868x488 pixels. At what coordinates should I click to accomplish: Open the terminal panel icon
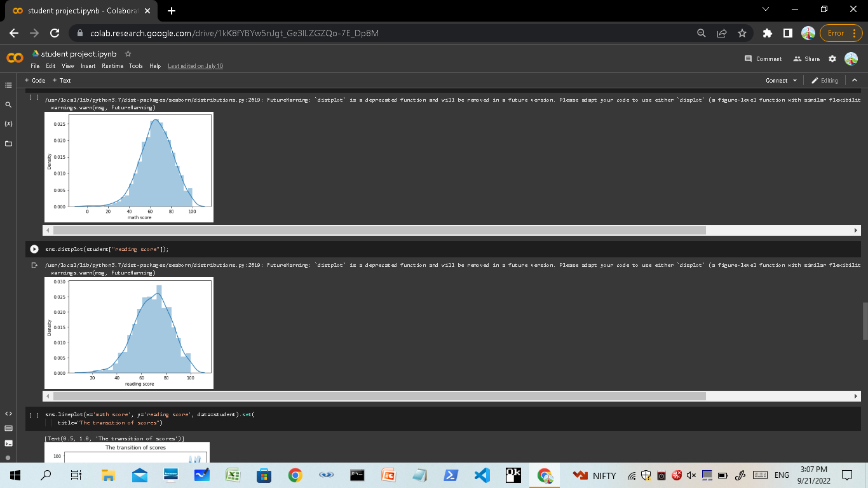8,443
